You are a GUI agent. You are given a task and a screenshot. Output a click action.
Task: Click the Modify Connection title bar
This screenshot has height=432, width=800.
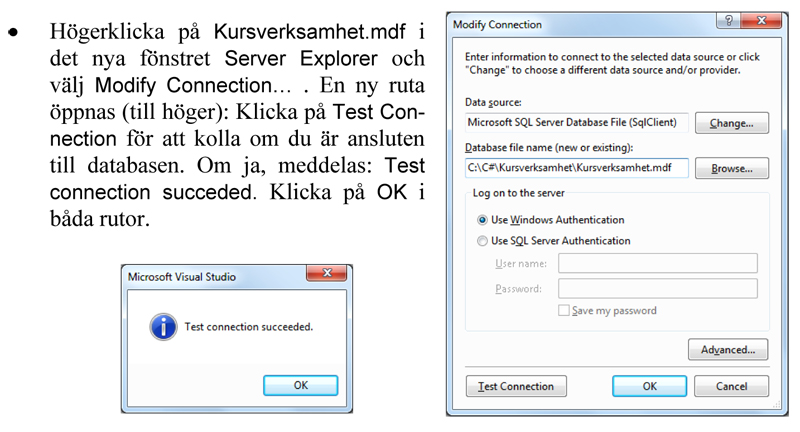tap(560, 22)
